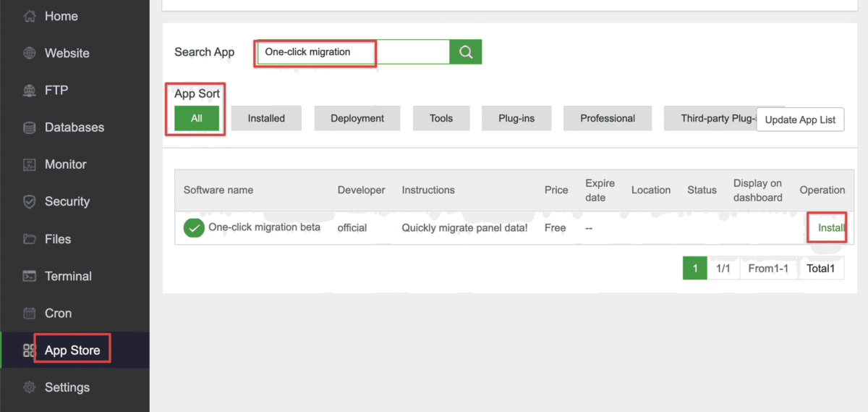Install the One-click migration app
The width and height of the screenshot is (868, 412).
click(830, 228)
